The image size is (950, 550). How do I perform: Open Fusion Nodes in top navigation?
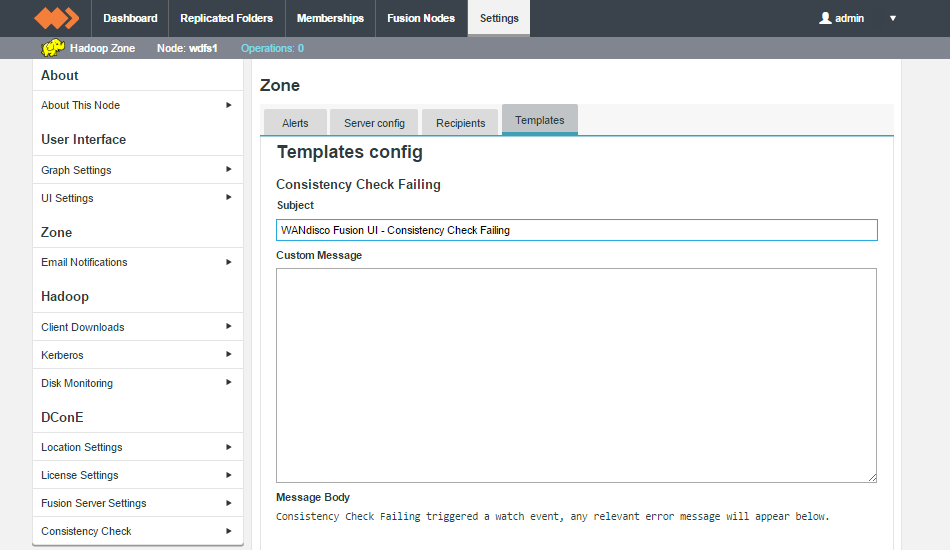click(x=421, y=18)
